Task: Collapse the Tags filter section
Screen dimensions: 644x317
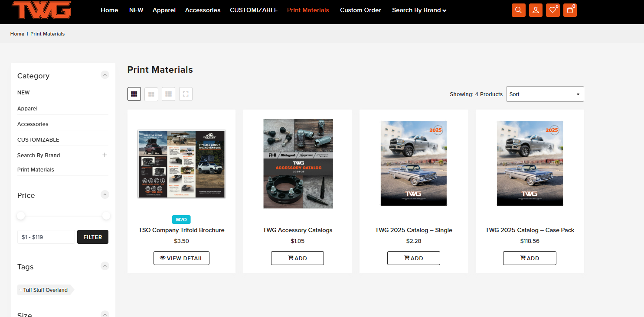Action: coord(105,266)
